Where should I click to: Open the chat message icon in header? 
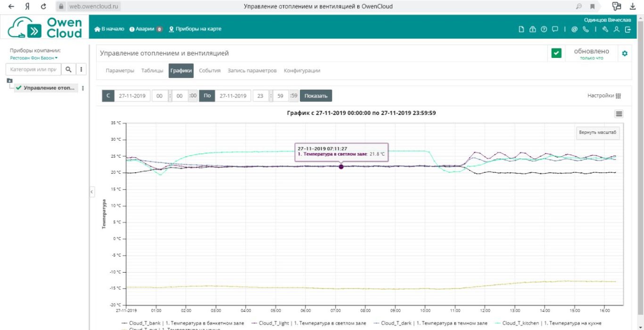pyautogui.click(x=555, y=29)
